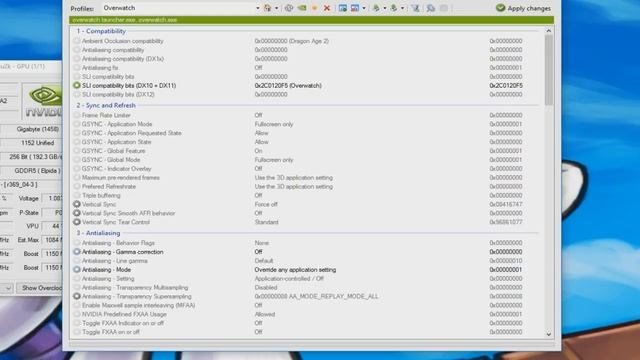This screenshot has width=640, height=360.
Task: Select Toggle FXAA Indicator on or off
Action: click(123, 323)
